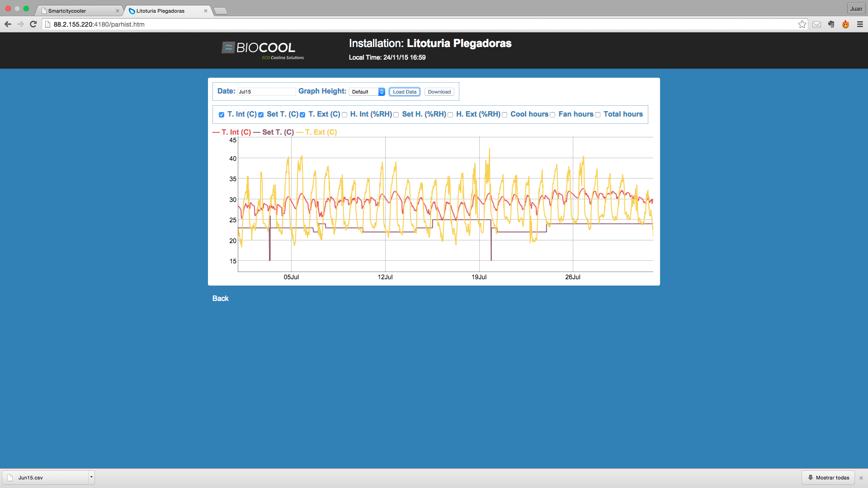Enable the Cool hours checkbox
The height and width of the screenshot is (488, 868).
point(505,115)
